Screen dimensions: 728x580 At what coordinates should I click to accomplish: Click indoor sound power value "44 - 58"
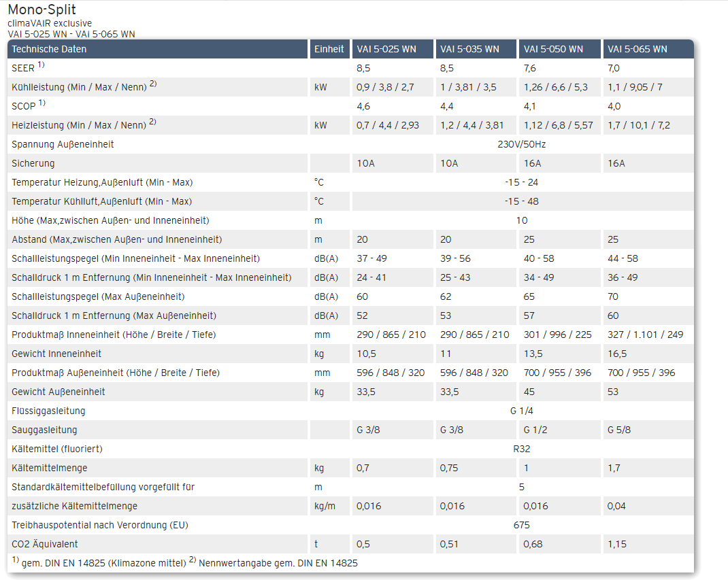pyautogui.click(x=623, y=258)
